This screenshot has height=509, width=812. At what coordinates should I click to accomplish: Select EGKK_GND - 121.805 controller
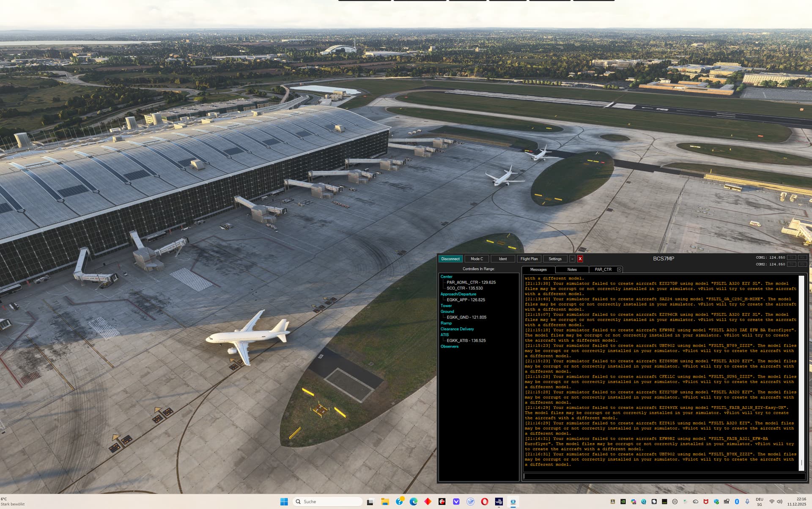(x=466, y=317)
